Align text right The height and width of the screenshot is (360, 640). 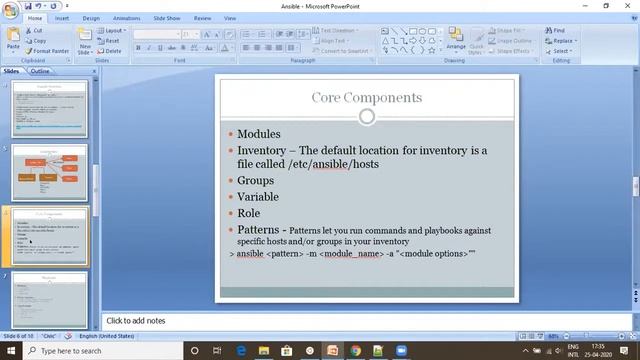[268, 48]
